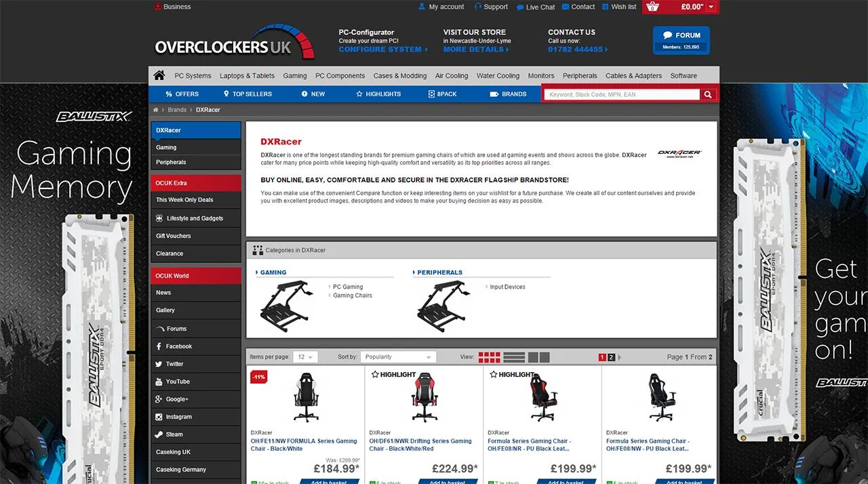Expand the basket total dropdown arrow
Viewport: 868px width, 484px height.
click(711, 7)
